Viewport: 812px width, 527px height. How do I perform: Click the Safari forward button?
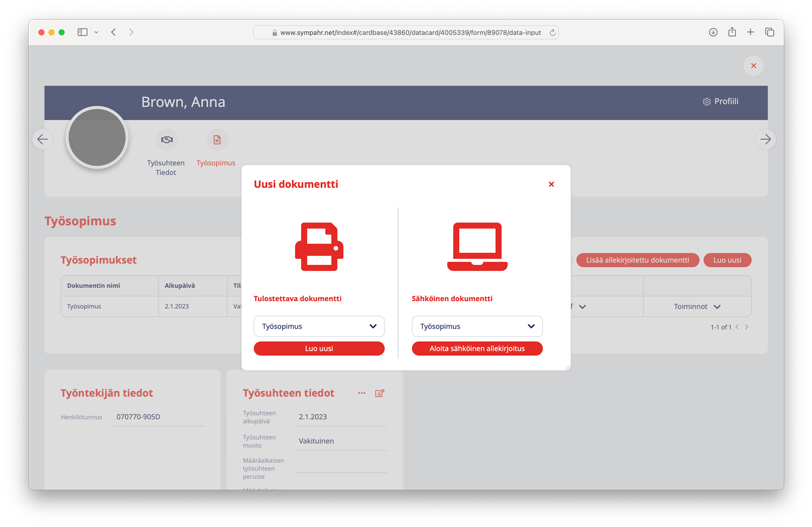(x=131, y=32)
